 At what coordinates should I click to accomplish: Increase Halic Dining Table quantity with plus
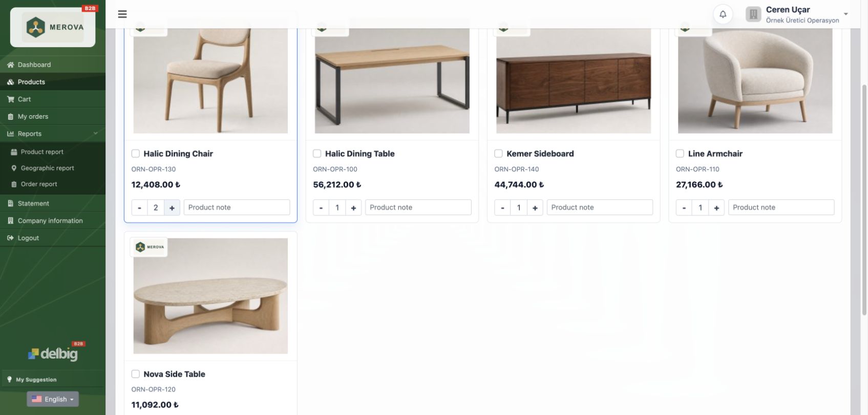coord(353,208)
